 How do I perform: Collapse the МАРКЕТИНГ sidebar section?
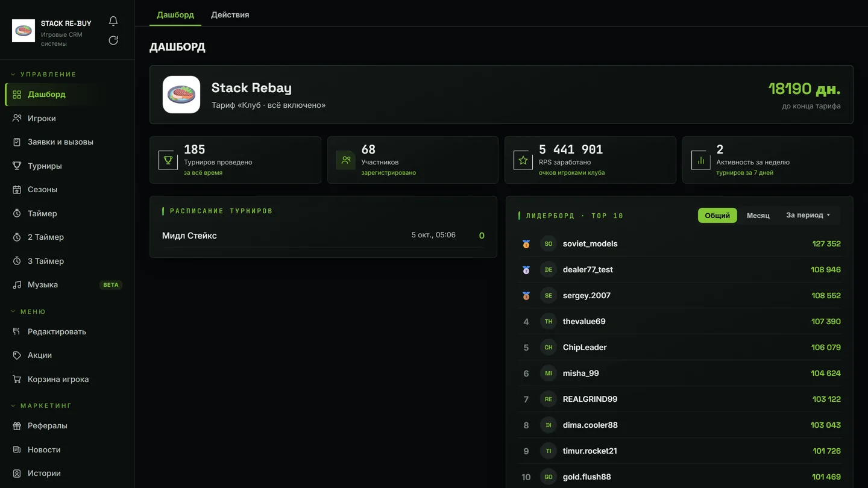pos(41,405)
